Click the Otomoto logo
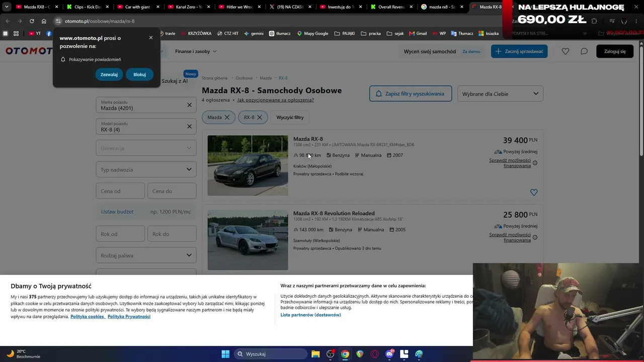The height and width of the screenshot is (362, 644). tap(29, 51)
